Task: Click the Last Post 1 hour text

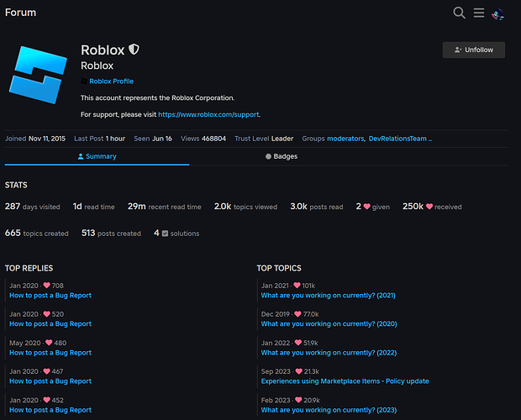Action: tap(100, 139)
